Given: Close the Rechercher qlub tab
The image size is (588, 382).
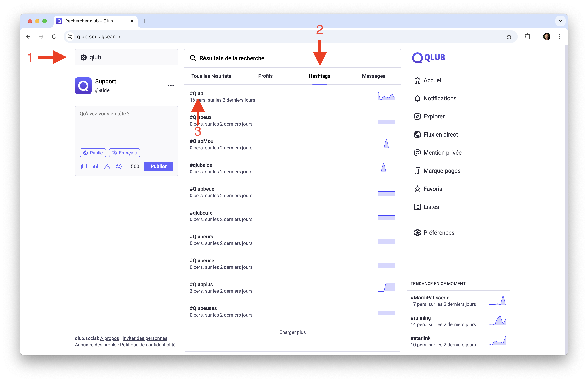Looking at the screenshot, I should coord(132,21).
